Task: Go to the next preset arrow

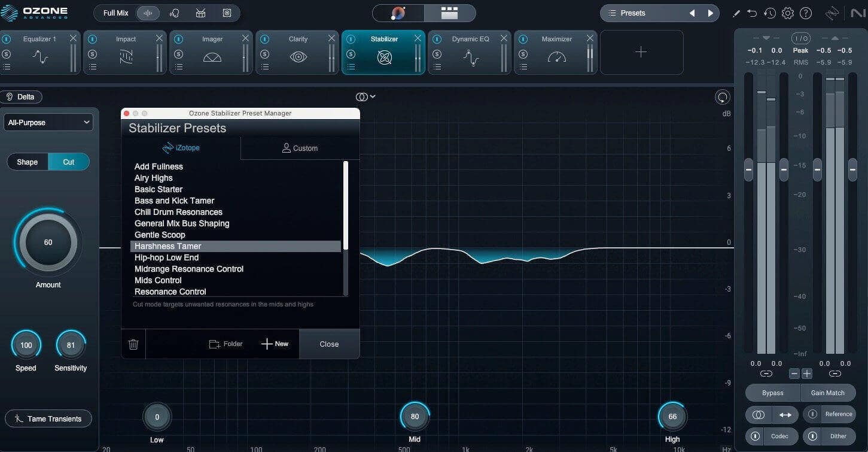Action: coord(710,13)
